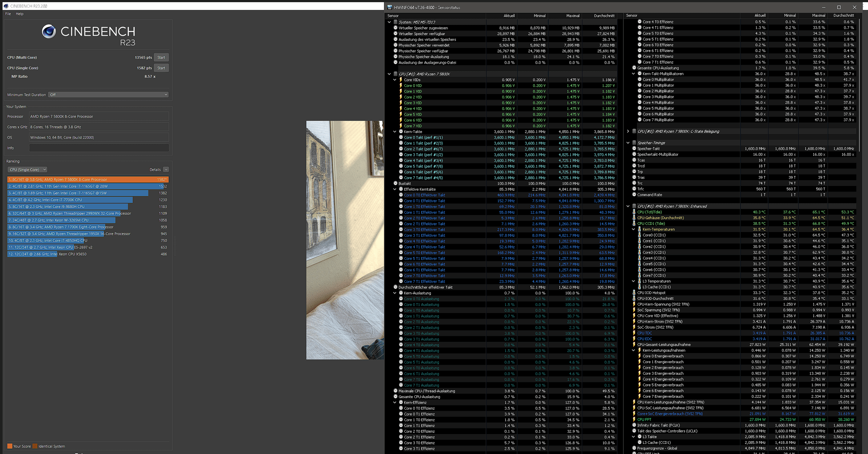Click the Identical System legend swatch

click(x=35, y=446)
